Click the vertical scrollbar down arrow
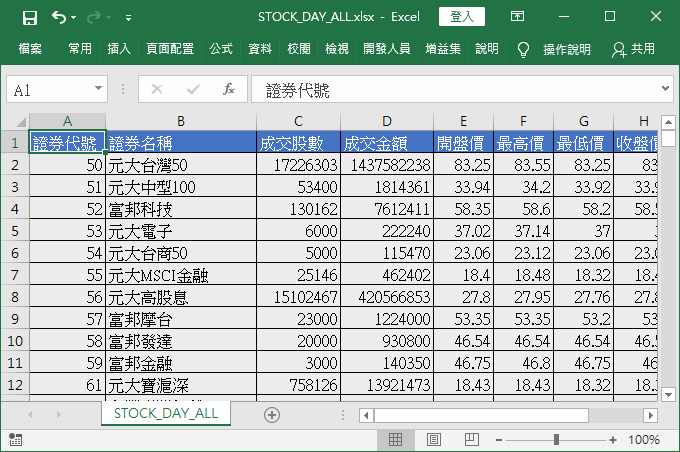680x452 pixels. pyautogui.click(x=668, y=395)
